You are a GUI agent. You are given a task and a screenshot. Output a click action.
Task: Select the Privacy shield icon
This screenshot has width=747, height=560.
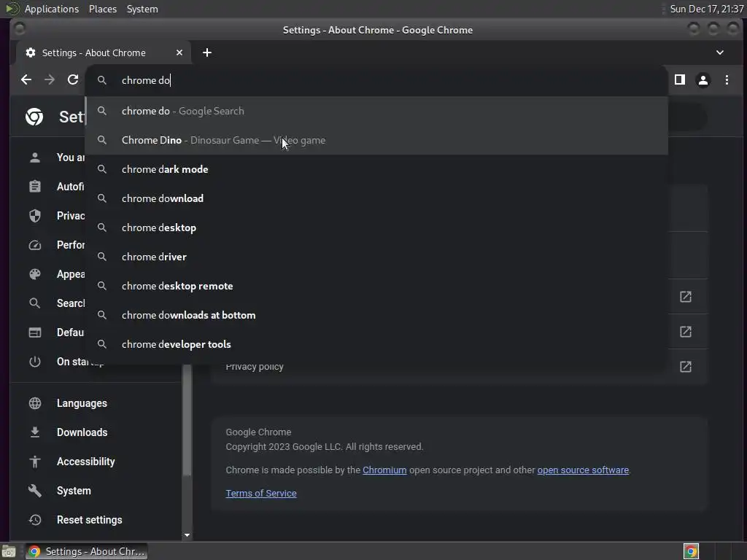[35, 216]
